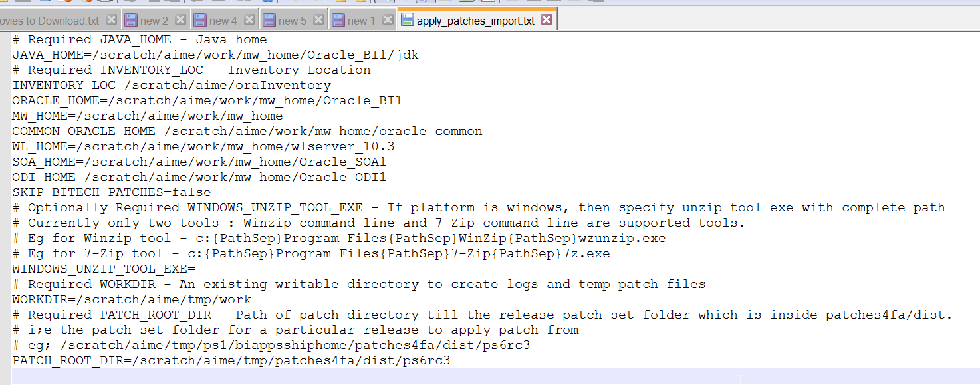980x385 pixels.
Task: Close the new 2 tab
Action: point(180,20)
